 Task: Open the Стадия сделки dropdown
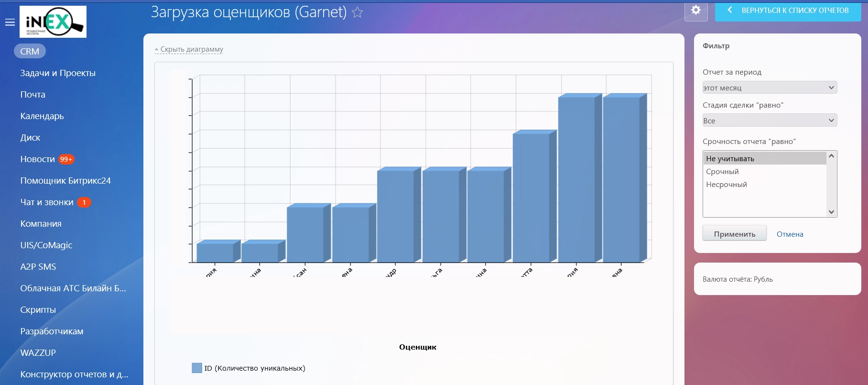click(x=770, y=121)
